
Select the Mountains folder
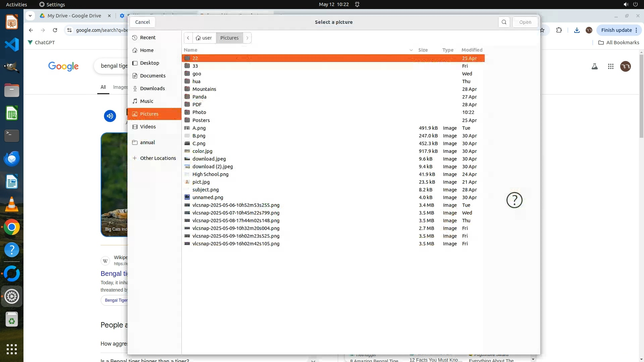pyautogui.click(x=204, y=89)
